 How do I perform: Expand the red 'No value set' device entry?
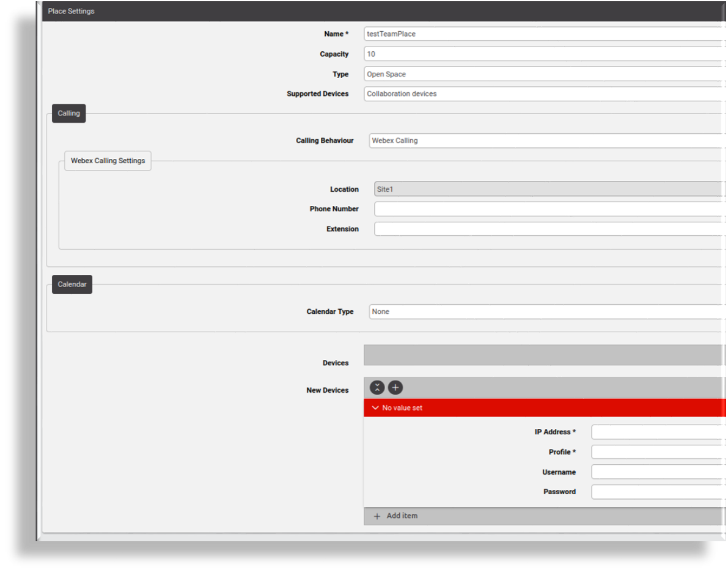pos(375,407)
